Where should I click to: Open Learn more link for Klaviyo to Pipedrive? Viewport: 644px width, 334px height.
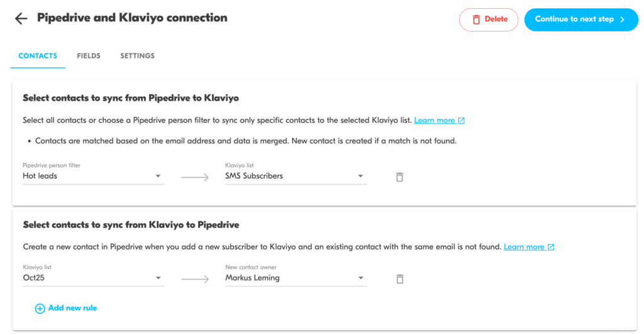(524, 247)
